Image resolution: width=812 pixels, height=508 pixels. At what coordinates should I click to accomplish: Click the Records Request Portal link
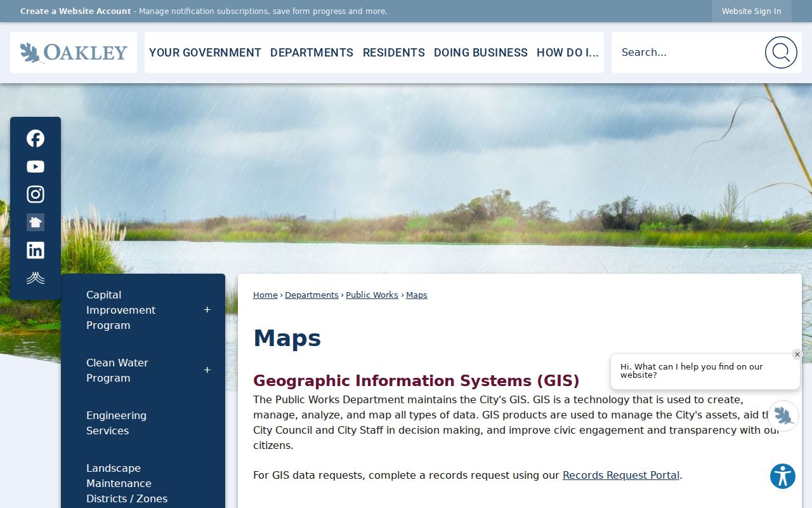pyautogui.click(x=621, y=475)
